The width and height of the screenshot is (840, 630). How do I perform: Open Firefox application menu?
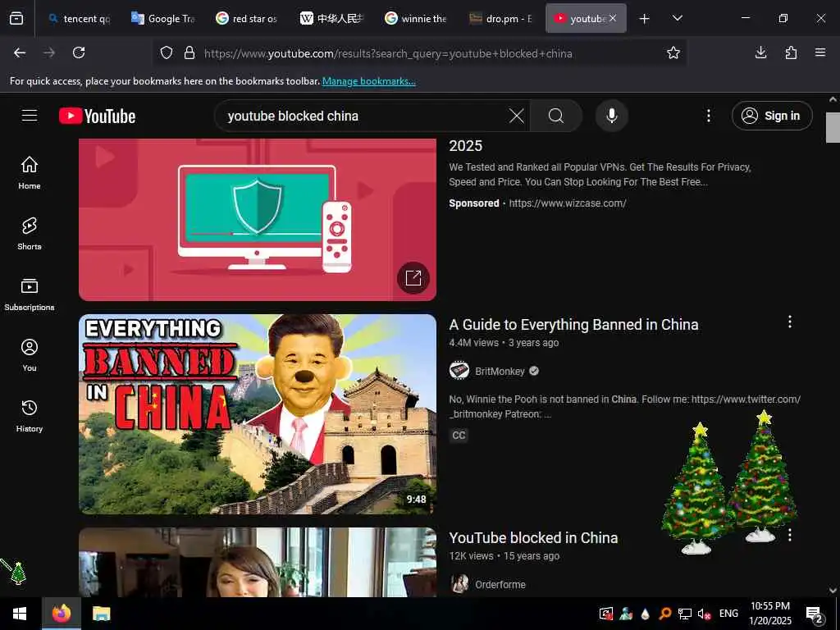(x=820, y=52)
